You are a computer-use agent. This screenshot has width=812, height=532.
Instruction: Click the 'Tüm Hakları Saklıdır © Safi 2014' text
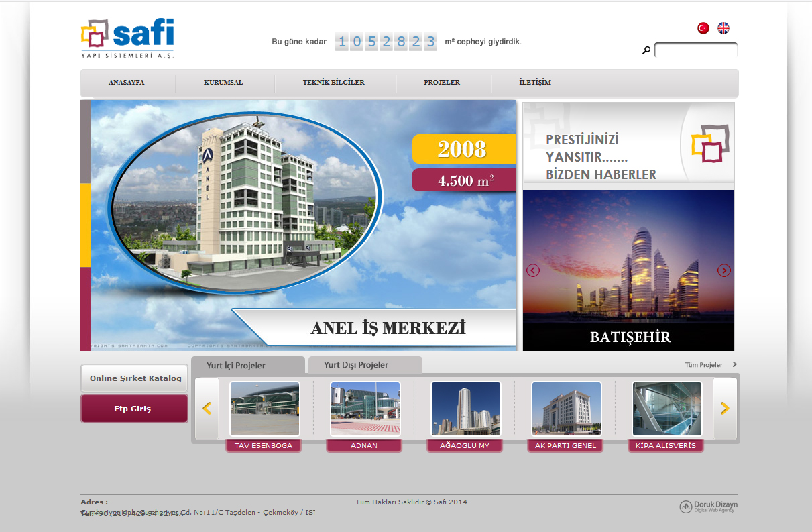pyautogui.click(x=411, y=502)
